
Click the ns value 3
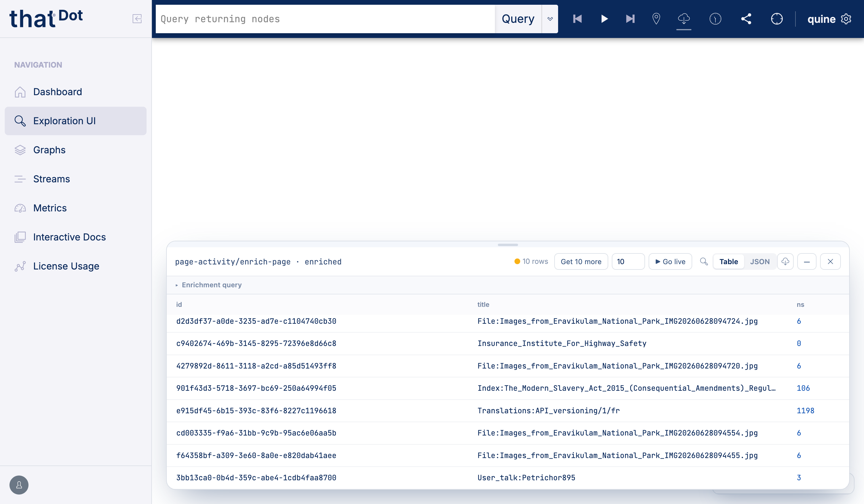[x=798, y=478]
